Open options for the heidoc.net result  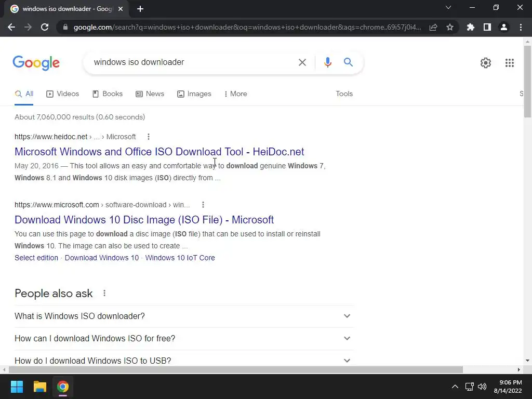(148, 137)
